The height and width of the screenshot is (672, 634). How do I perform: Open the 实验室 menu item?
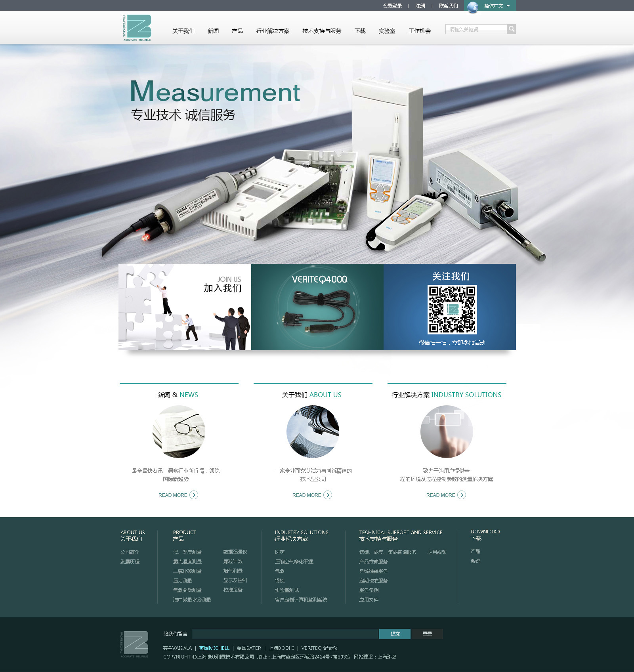pyautogui.click(x=387, y=31)
